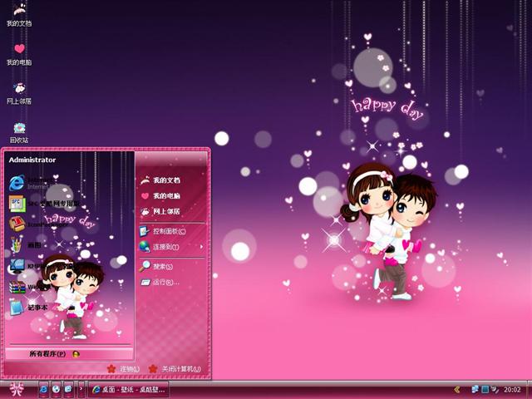This screenshot has height=399, width=532.
Task: Select 我的电脑 in Start menu right pane
Action: [160, 196]
